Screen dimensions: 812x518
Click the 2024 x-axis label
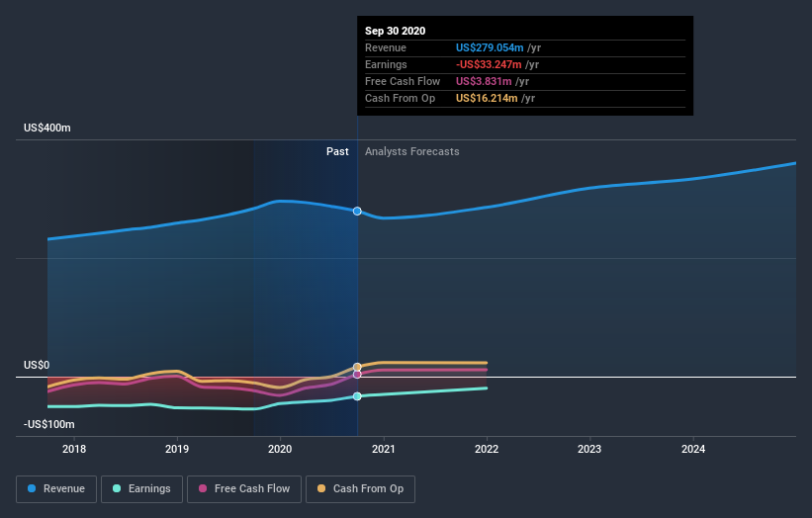coord(693,449)
